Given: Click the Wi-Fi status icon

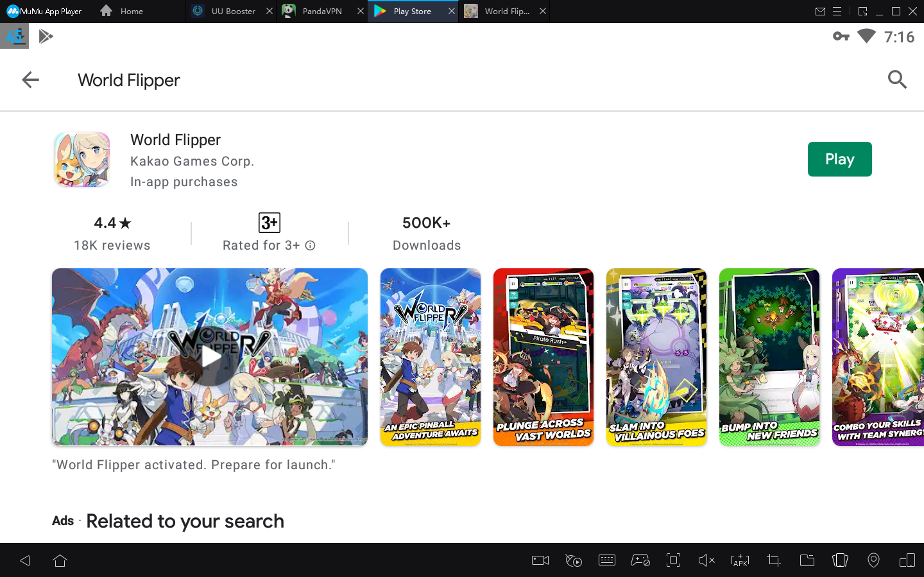Looking at the screenshot, I should click(x=866, y=37).
